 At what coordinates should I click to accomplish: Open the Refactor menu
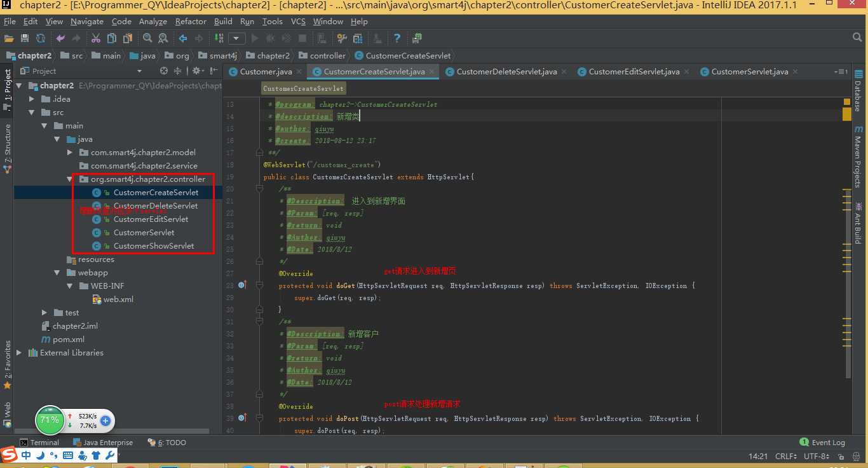click(191, 21)
